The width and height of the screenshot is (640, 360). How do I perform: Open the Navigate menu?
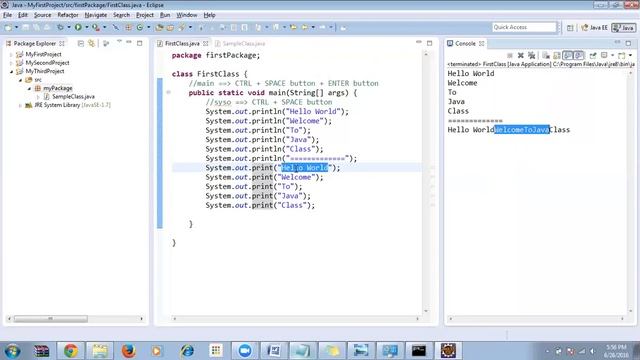click(x=96, y=15)
